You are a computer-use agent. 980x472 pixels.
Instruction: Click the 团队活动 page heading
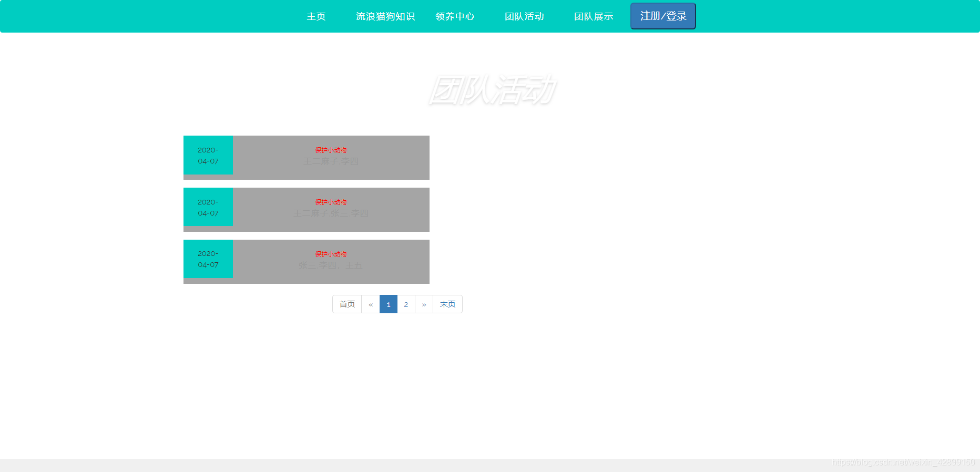click(492, 90)
